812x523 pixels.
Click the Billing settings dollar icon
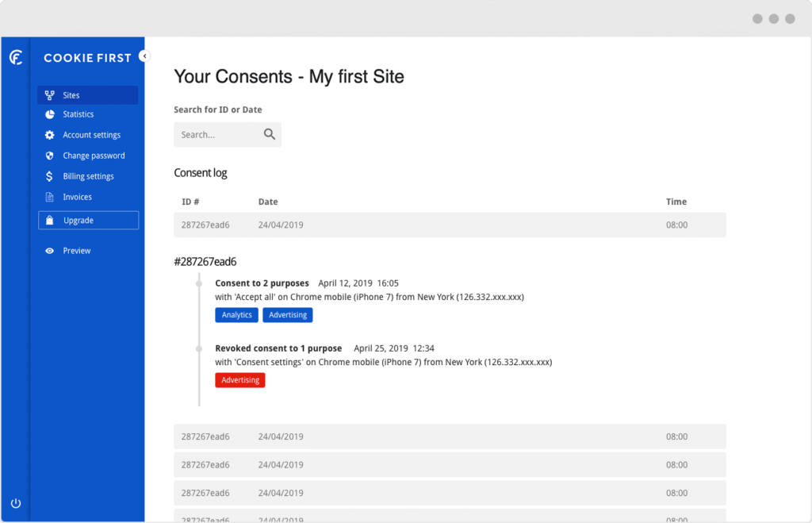coord(51,176)
